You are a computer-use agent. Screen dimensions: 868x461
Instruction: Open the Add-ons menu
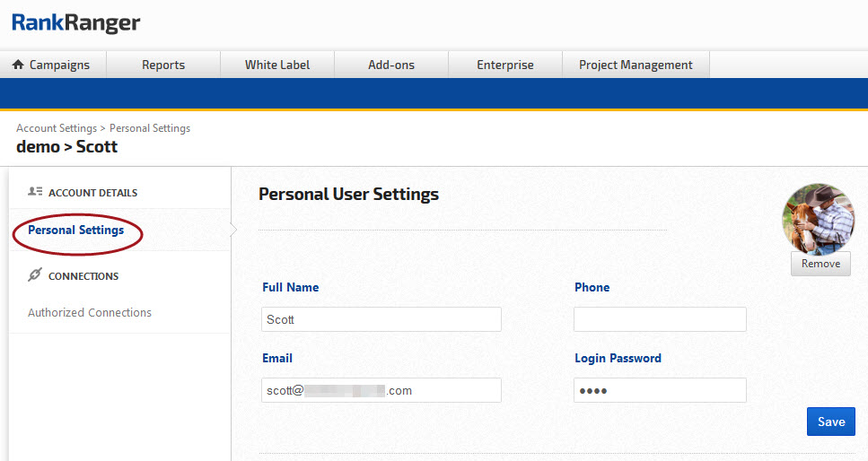pos(391,65)
